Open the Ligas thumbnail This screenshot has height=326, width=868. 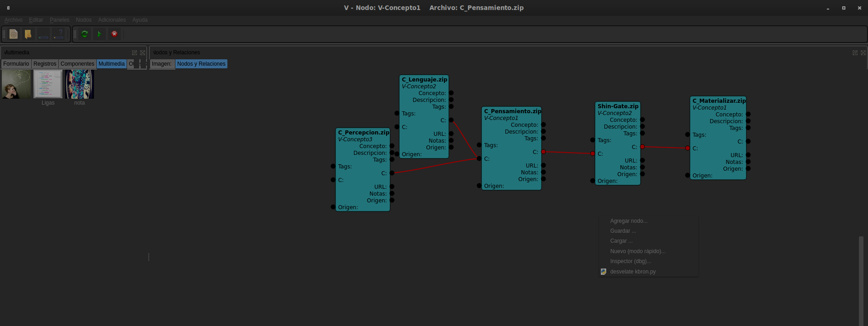click(x=48, y=84)
